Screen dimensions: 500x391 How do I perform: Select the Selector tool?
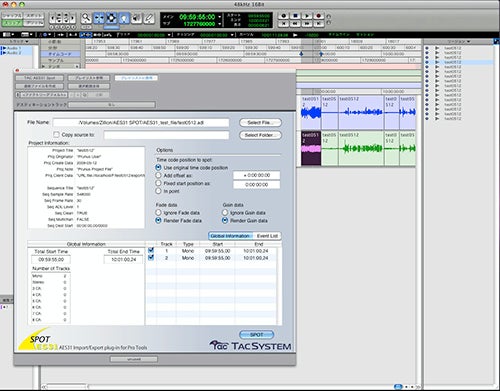(111, 18)
